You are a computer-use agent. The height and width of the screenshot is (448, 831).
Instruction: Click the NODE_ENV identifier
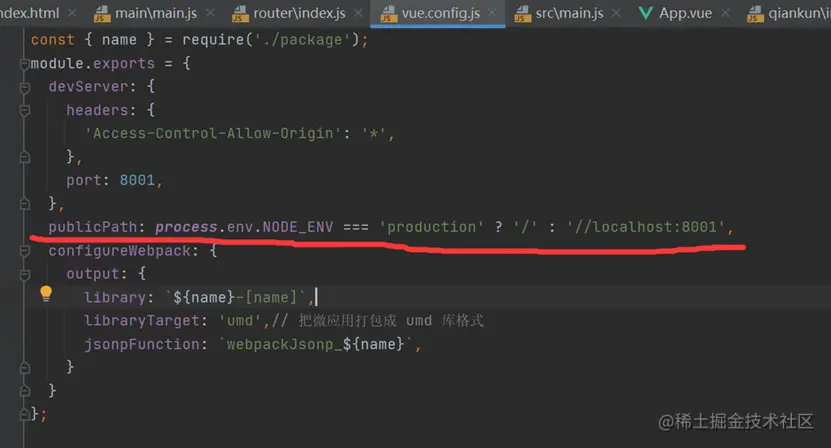tap(298, 227)
